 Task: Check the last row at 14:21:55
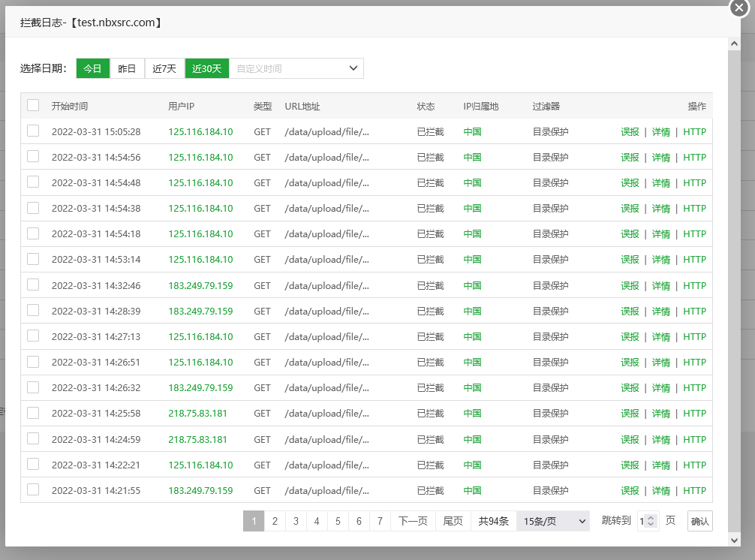click(x=33, y=489)
